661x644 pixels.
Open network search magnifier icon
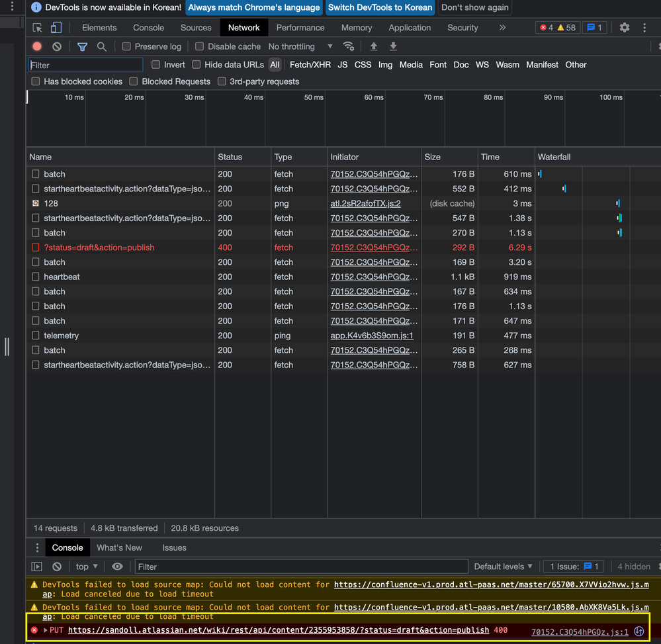coord(102,46)
